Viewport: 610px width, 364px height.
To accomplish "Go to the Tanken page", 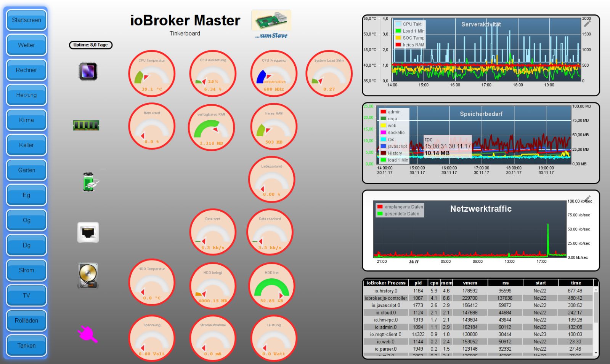I will click(26, 346).
